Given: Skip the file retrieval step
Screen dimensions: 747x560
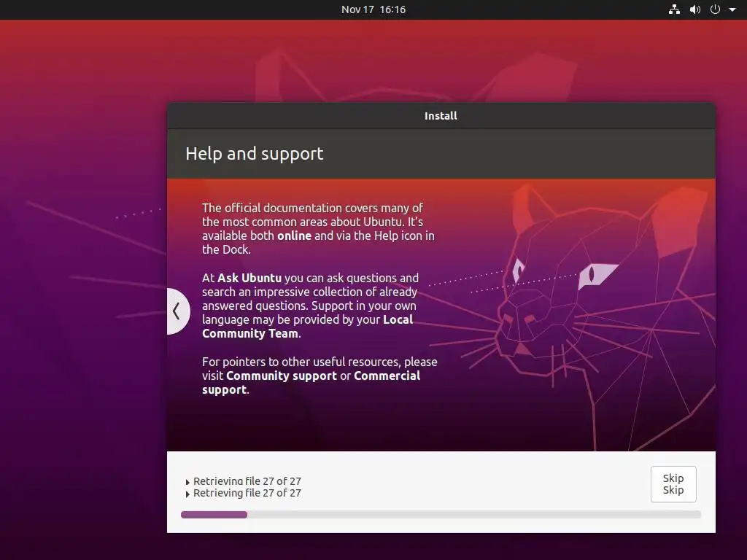Looking at the screenshot, I should (673, 484).
